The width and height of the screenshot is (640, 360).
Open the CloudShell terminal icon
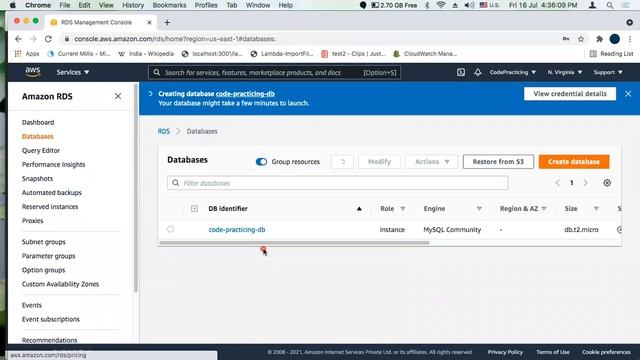tap(461, 72)
